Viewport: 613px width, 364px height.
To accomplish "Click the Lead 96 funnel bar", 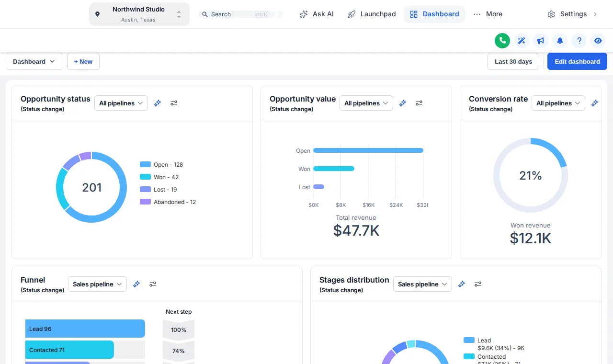I will (85, 329).
